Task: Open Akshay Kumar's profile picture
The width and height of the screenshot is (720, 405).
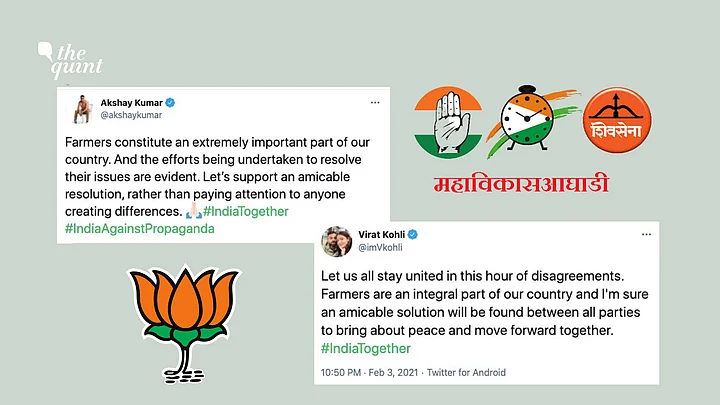Action: (81, 109)
